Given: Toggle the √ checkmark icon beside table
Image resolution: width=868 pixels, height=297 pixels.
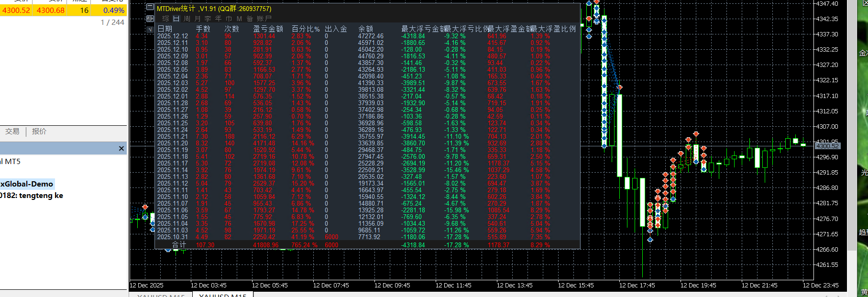Looking at the screenshot, I should tap(150, 29).
